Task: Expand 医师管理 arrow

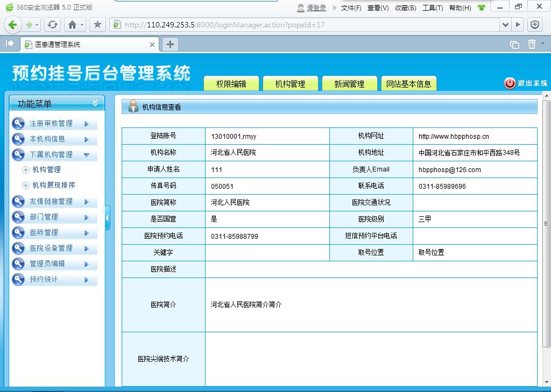Action: (x=87, y=233)
